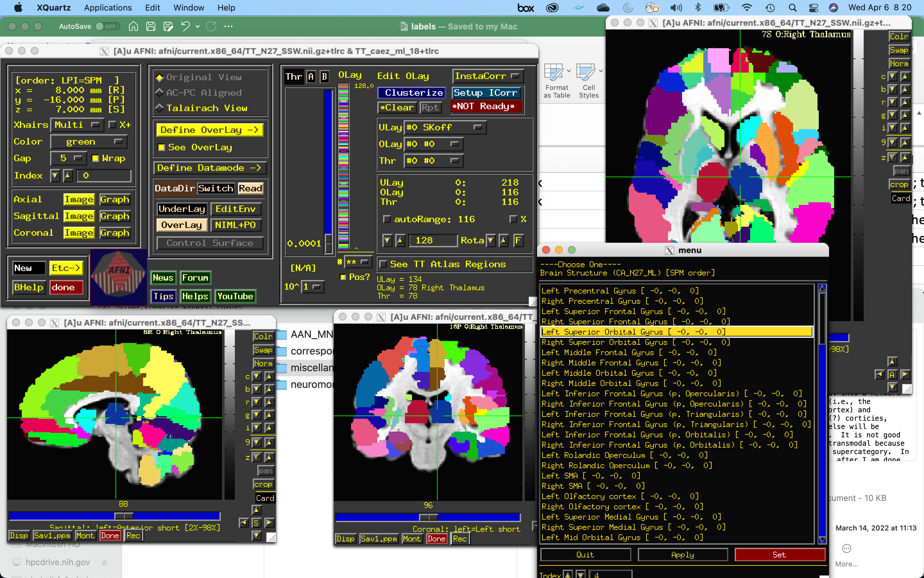The width and height of the screenshot is (924, 578).
Task: Click the Home icon in Excel toolbar
Action: coord(133,26)
